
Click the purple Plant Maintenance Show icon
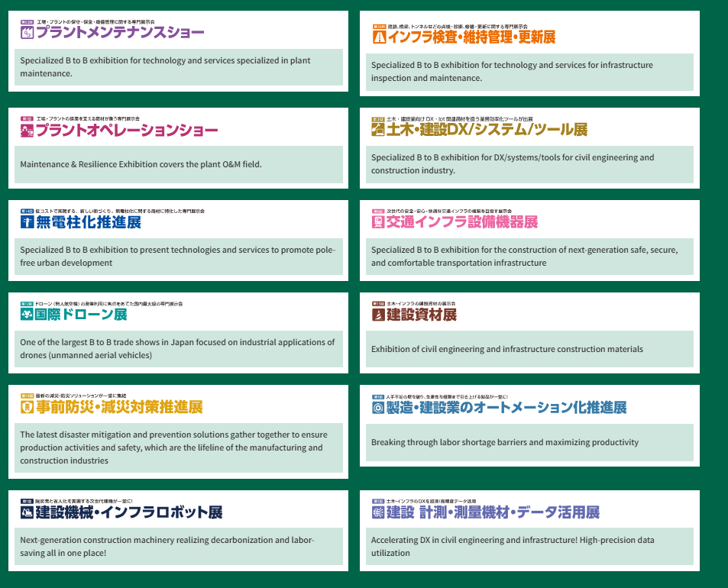(27, 33)
